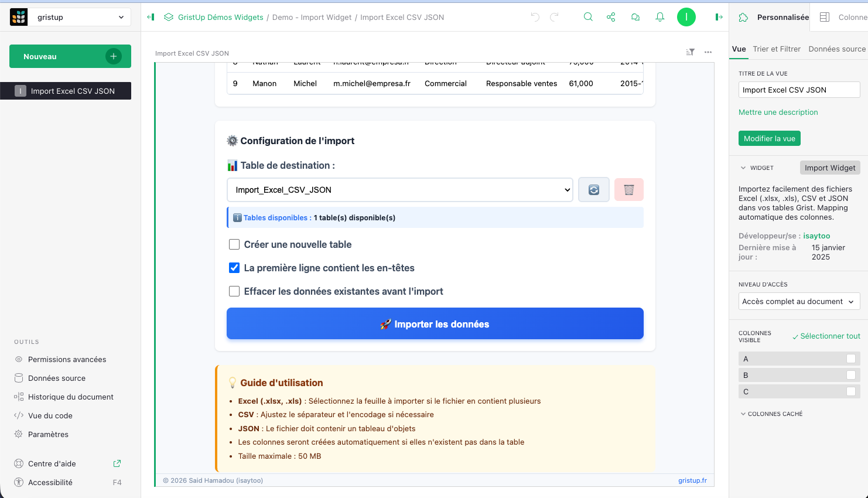This screenshot has height=498, width=868.
Task: Tick Effacer les données existantes checkbox
Action: [234, 291]
